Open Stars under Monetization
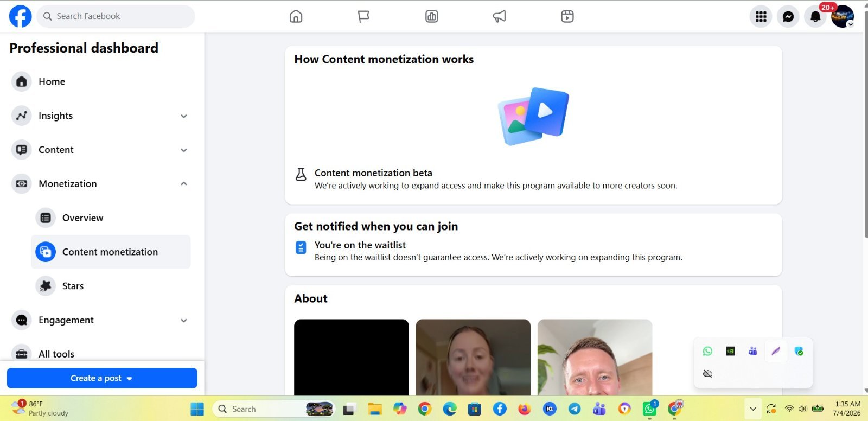Viewport: 868px width, 421px height. pos(111,286)
